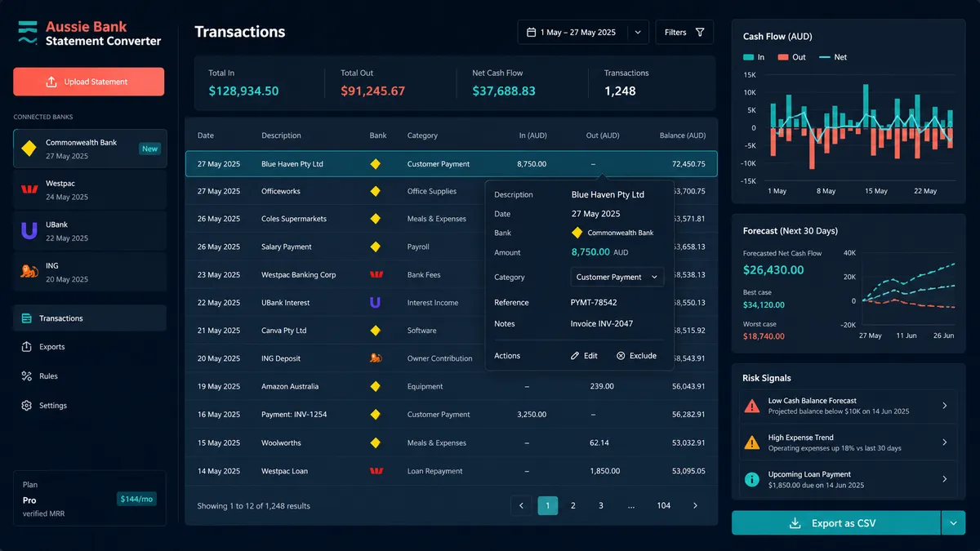Click the Net legend line in Cash Flow chart
The height and width of the screenshot is (551, 980).
pos(824,57)
